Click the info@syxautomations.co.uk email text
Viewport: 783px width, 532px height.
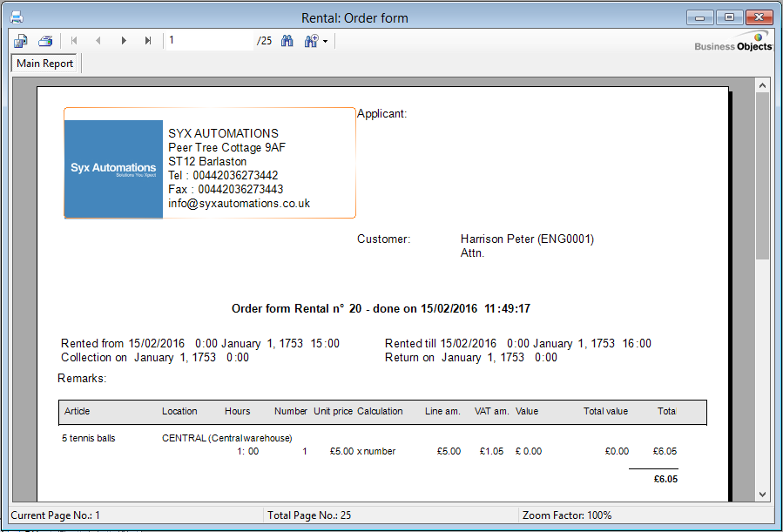tap(239, 204)
